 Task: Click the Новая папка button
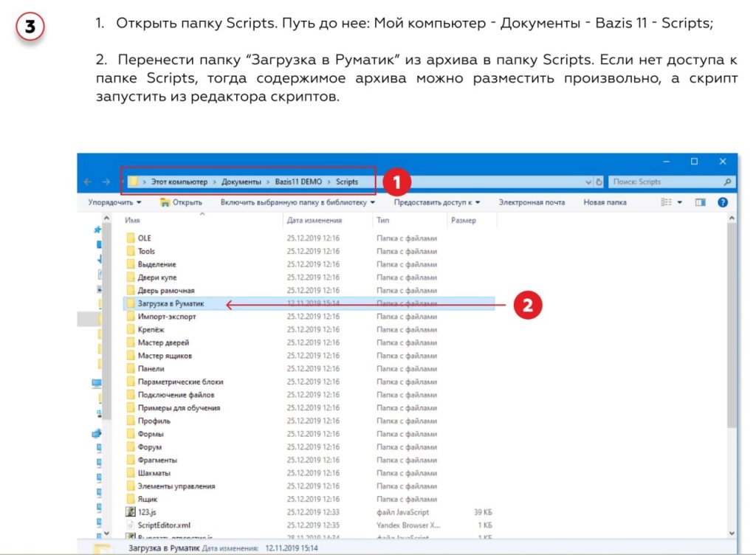pyautogui.click(x=605, y=202)
